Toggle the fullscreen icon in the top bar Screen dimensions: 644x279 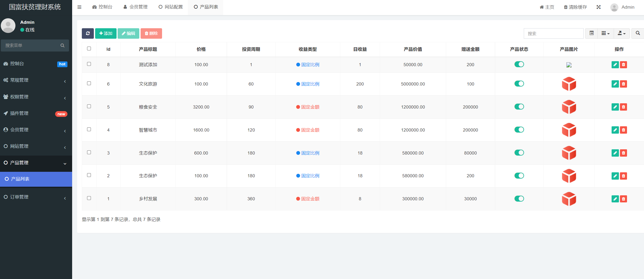coord(599,7)
